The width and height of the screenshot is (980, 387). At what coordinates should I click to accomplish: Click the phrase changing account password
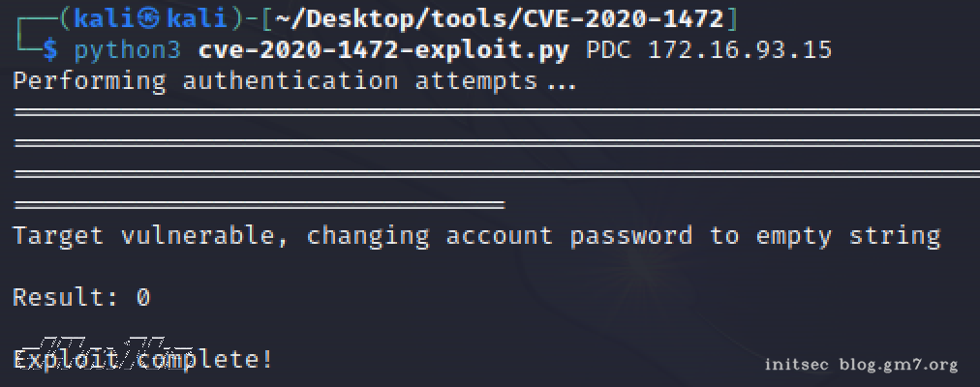click(x=499, y=235)
